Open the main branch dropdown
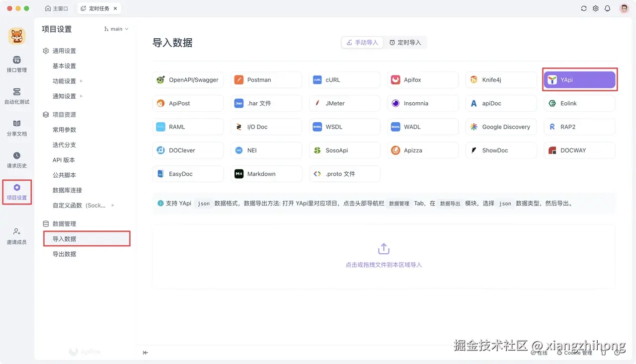This screenshot has height=364, width=636. click(x=116, y=29)
